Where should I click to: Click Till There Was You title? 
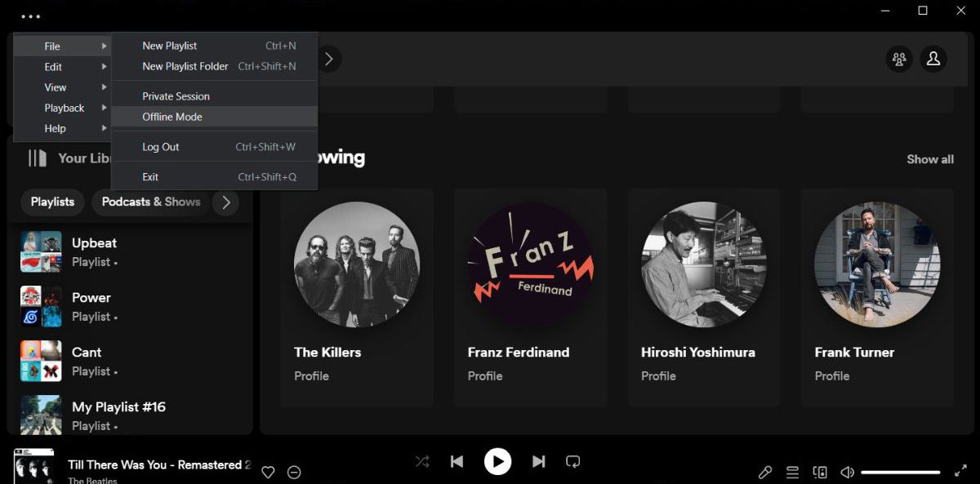pos(159,464)
